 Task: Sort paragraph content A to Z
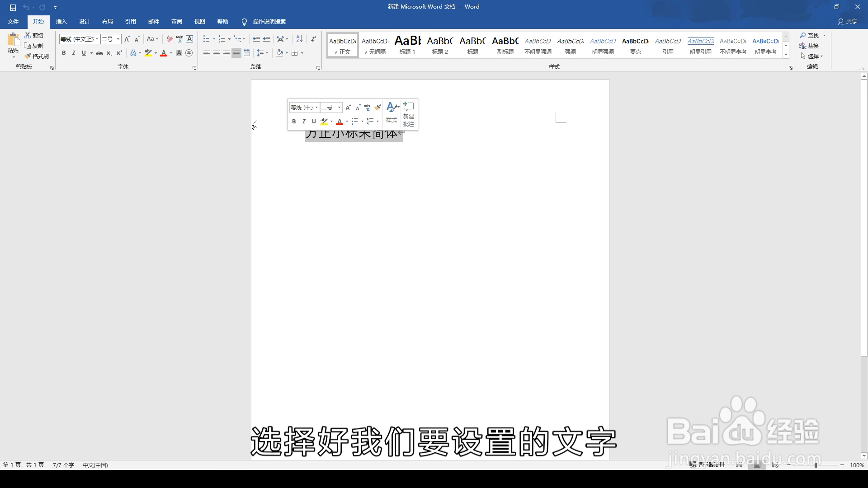point(299,39)
